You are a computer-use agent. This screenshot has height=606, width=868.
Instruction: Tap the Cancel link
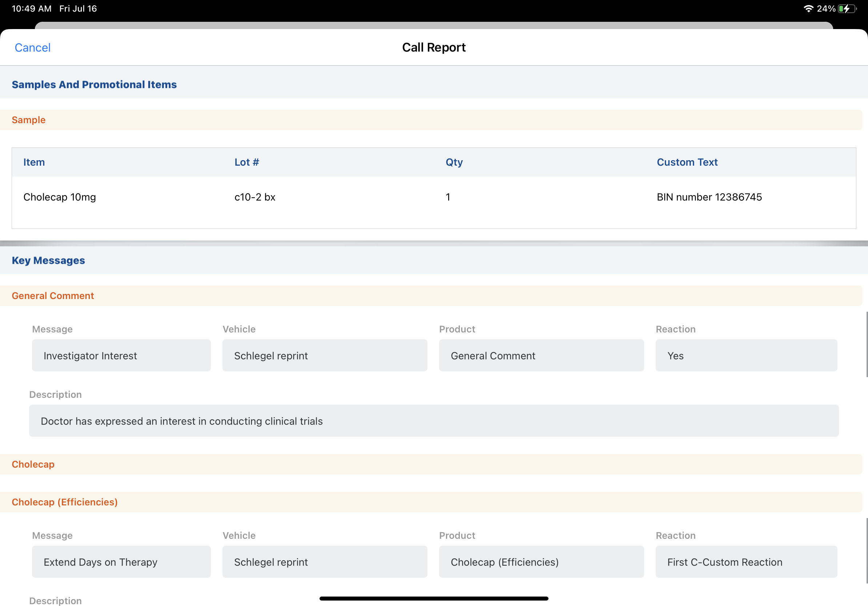pos(32,48)
